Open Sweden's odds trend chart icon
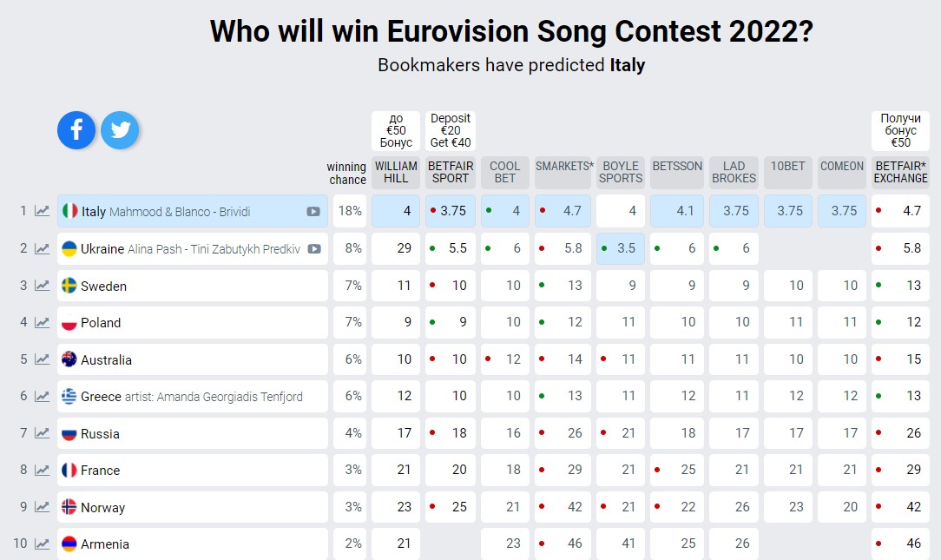Viewport: 941px width, 560px height. (42, 286)
